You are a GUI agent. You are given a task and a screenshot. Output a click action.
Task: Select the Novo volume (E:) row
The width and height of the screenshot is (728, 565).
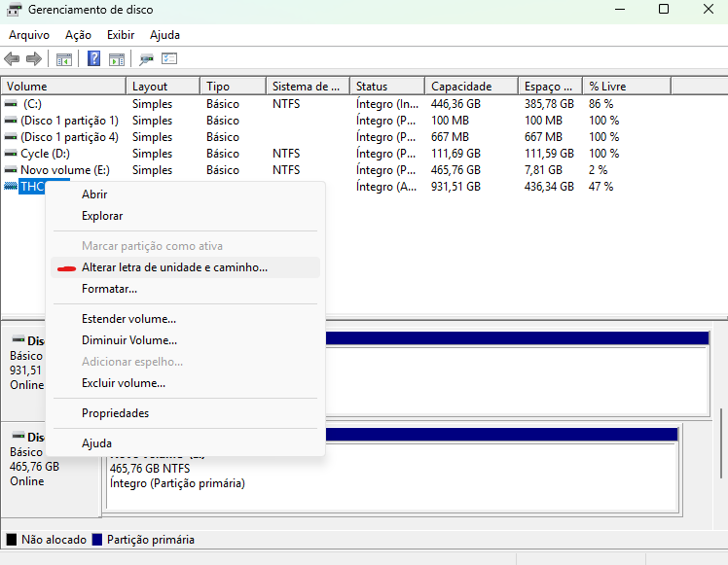coord(337,170)
